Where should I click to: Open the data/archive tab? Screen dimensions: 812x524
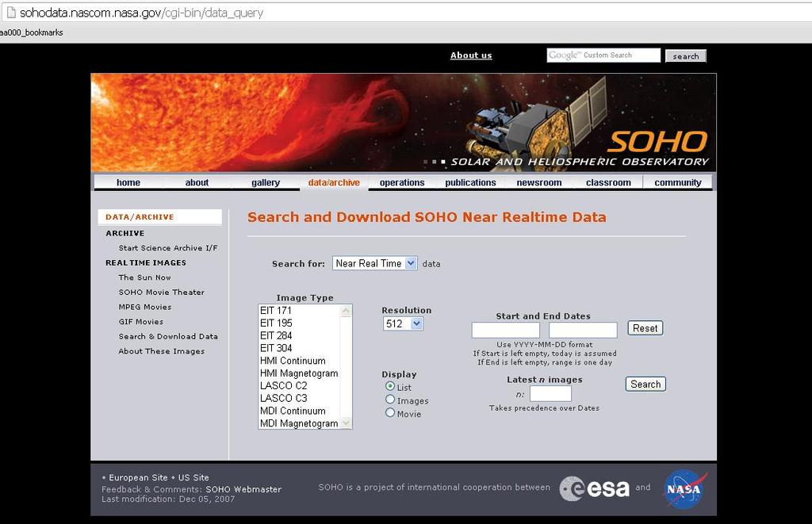[x=334, y=182]
